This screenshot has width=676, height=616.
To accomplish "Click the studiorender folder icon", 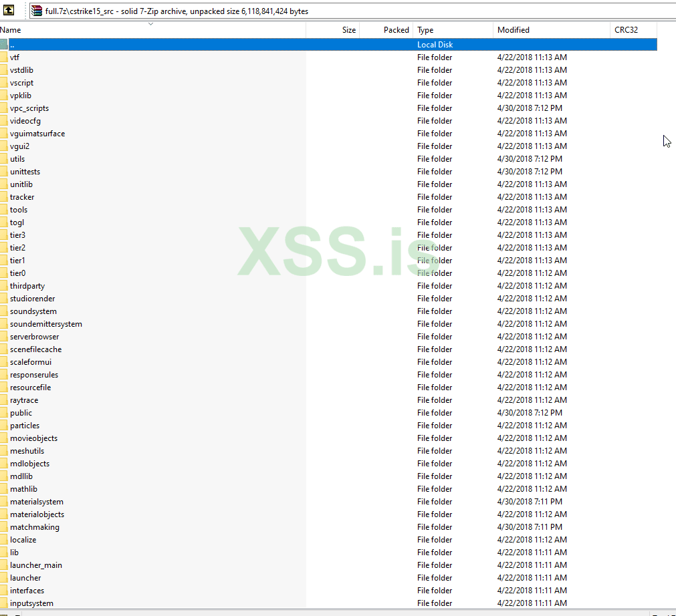I will click(4, 299).
